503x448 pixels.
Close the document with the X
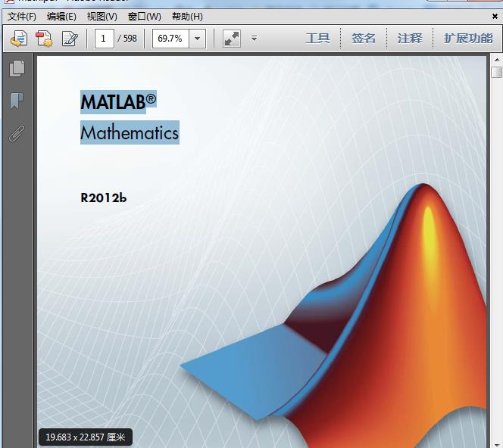(x=495, y=16)
